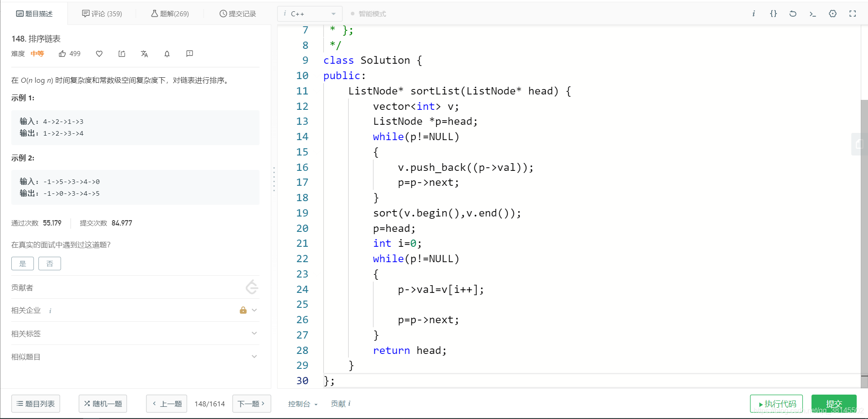Click line number 25 empty line
868x419 pixels.
point(302,304)
